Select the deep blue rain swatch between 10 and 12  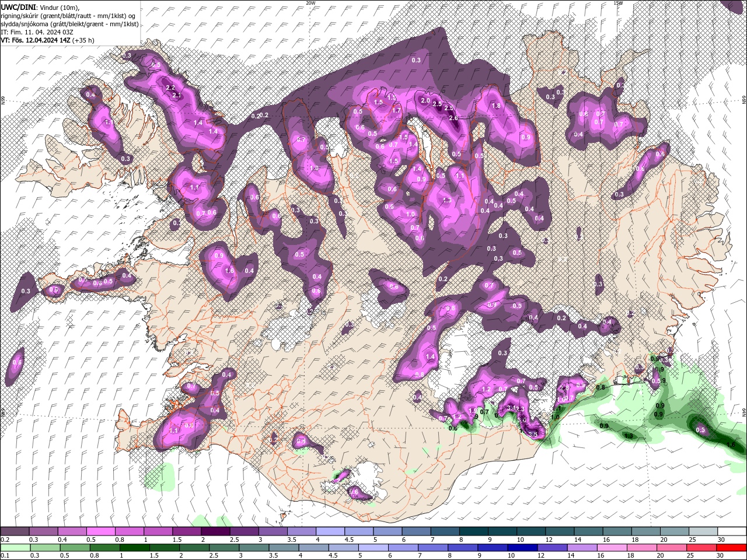point(522,548)
